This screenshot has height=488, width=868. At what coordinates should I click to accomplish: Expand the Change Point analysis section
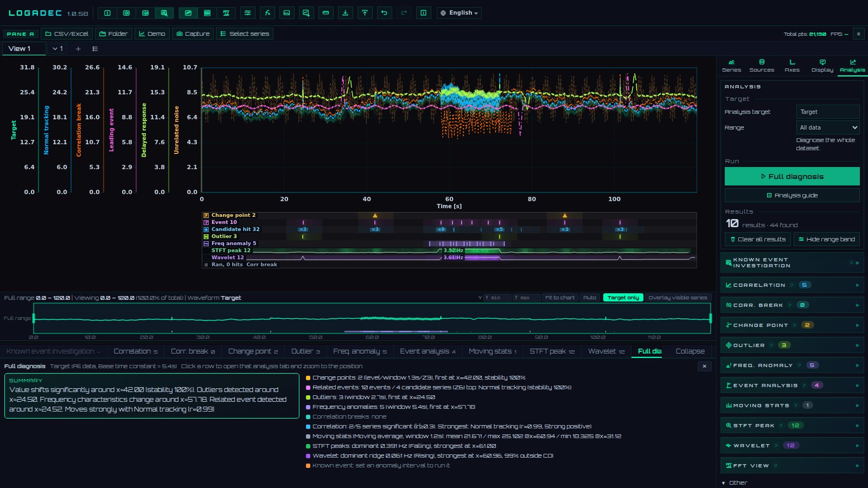[792, 325]
